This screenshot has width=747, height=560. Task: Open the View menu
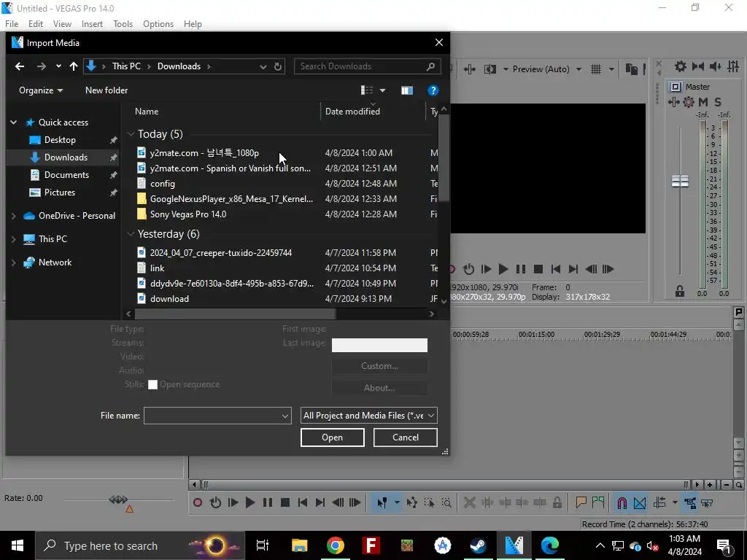pos(62,24)
